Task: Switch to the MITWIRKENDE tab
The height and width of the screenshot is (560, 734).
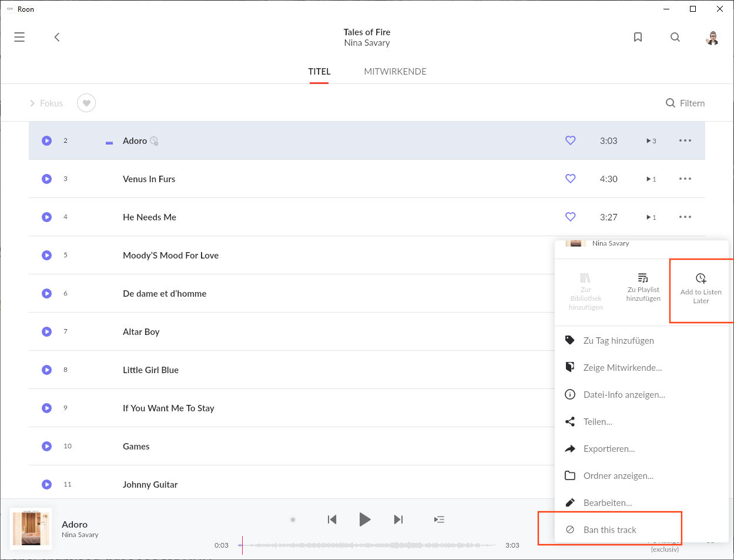Action: coord(395,72)
